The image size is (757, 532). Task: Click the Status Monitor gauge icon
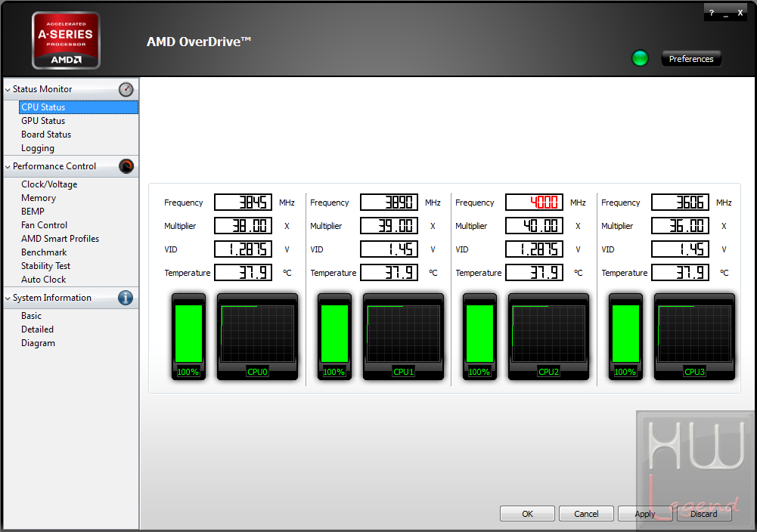[x=126, y=89]
